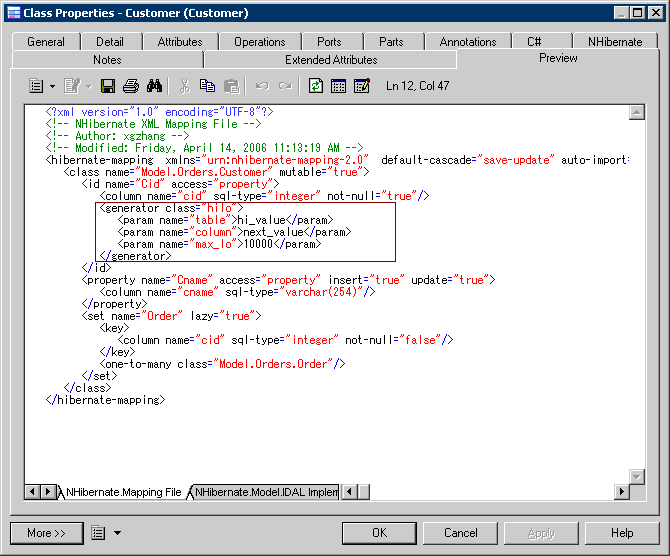
Task: Select the NHibernate.Mapping File bottom tab
Action: point(123,492)
